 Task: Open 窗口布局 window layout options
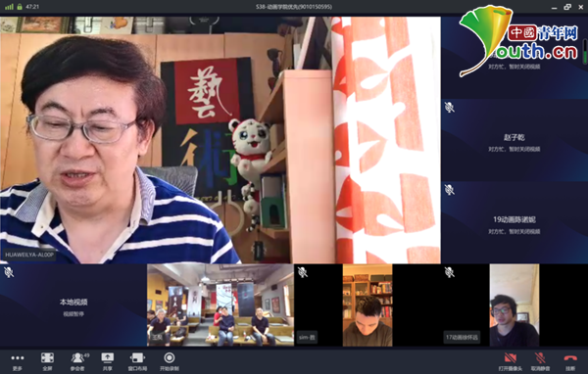coord(137,361)
